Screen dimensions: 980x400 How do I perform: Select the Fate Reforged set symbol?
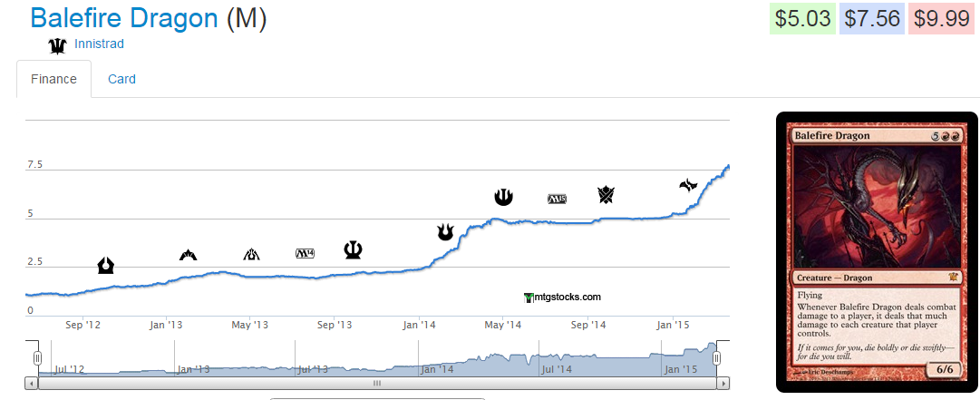tap(689, 185)
